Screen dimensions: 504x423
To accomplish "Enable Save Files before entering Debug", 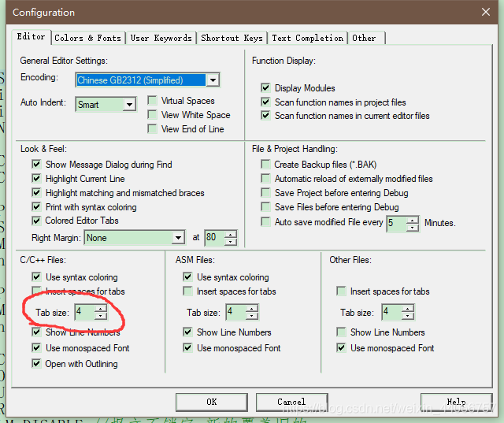I will [265, 206].
